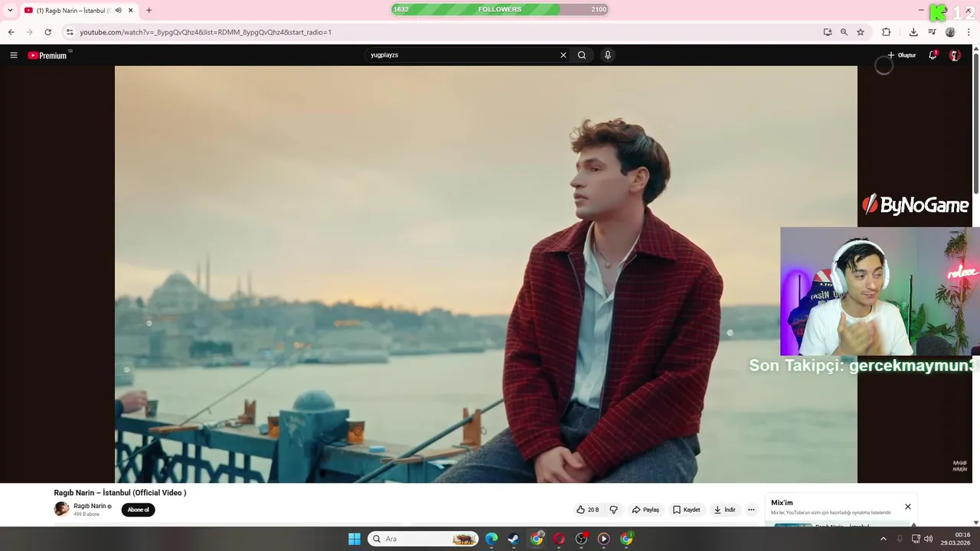Viewport: 980px width, 551px height.
Task: Install or cast icon in address bar
Action: [828, 32]
